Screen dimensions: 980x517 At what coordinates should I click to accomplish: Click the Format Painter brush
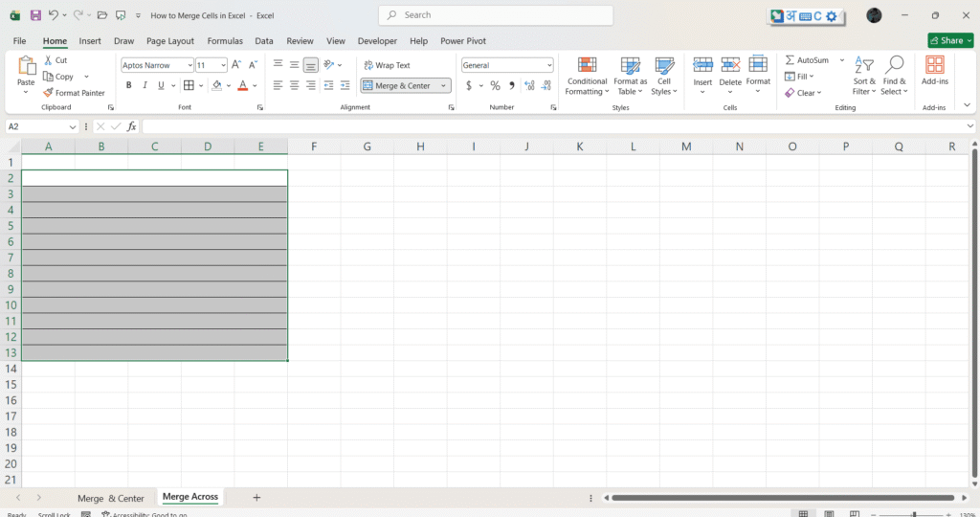[x=48, y=93]
